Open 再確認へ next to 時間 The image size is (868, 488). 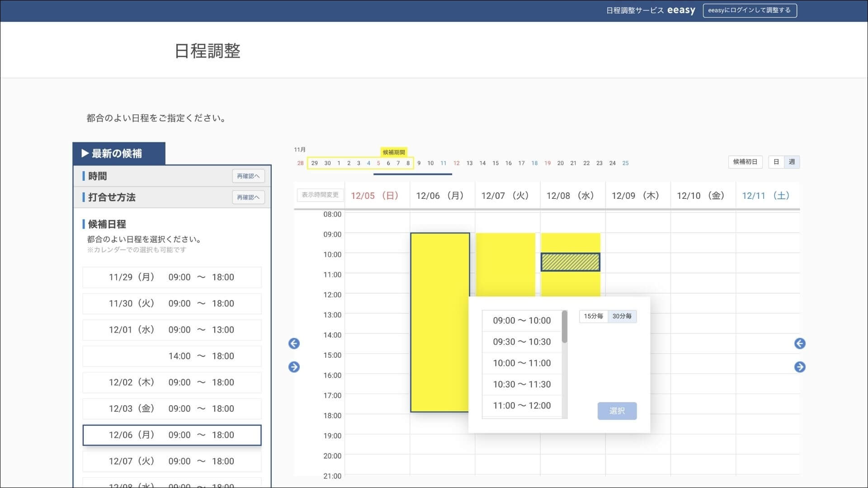click(x=248, y=176)
